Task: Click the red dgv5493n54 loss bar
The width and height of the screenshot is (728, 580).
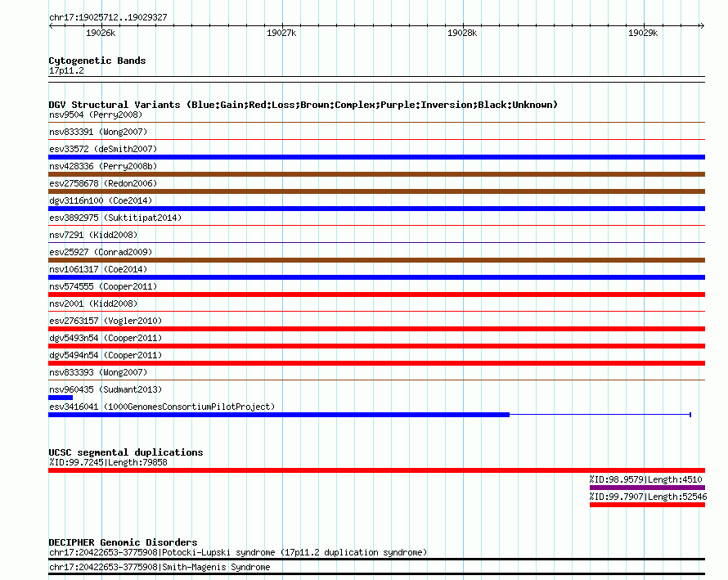Action: [376, 346]
